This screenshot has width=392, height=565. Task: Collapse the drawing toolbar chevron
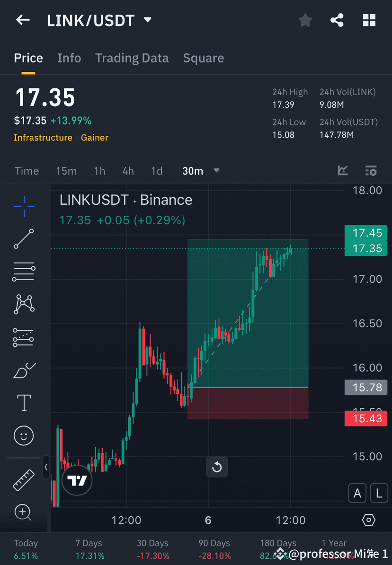click(x=46, y=467)
